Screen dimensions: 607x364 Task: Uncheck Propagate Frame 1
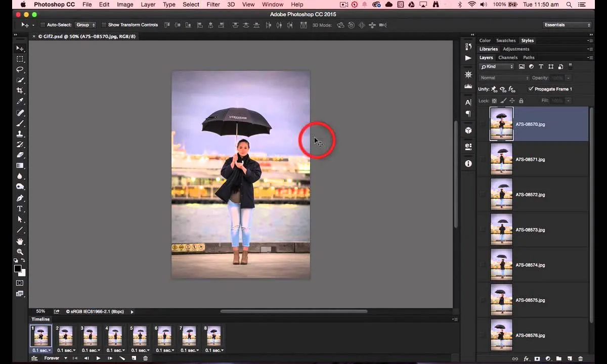click(531, 89)
